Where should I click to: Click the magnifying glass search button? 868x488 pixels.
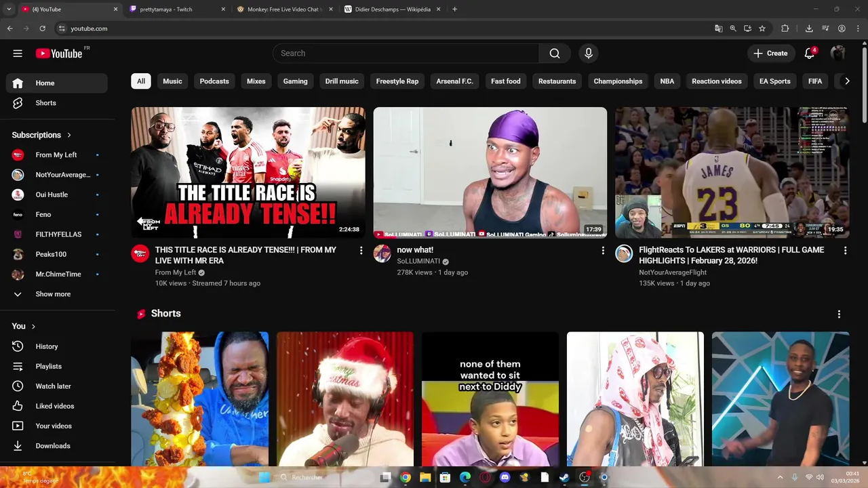tap(555, 54)
